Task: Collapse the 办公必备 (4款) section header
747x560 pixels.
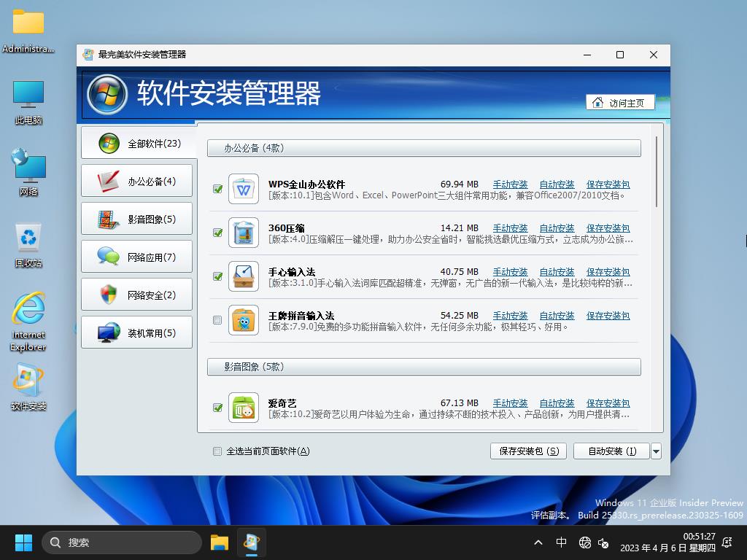Action: [424, 148]
